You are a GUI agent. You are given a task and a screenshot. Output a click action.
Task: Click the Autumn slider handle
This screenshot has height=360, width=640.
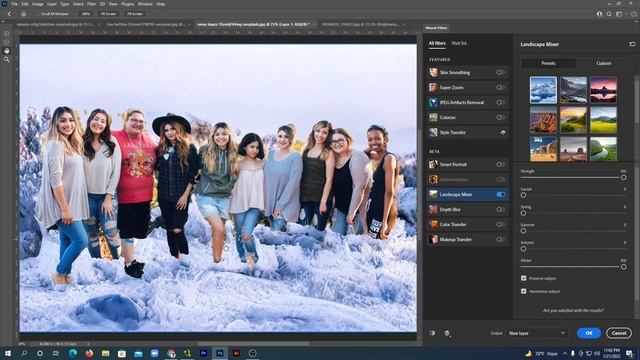pos(523,249)
